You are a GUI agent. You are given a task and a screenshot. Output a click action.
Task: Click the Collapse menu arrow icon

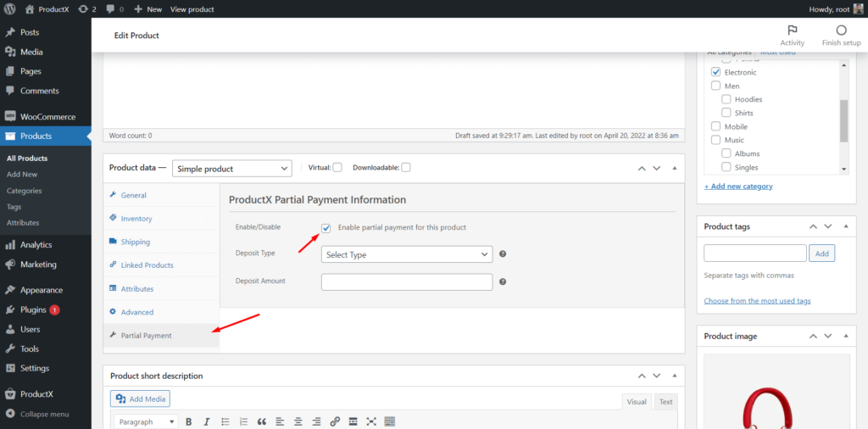click(x=10, y=414)
